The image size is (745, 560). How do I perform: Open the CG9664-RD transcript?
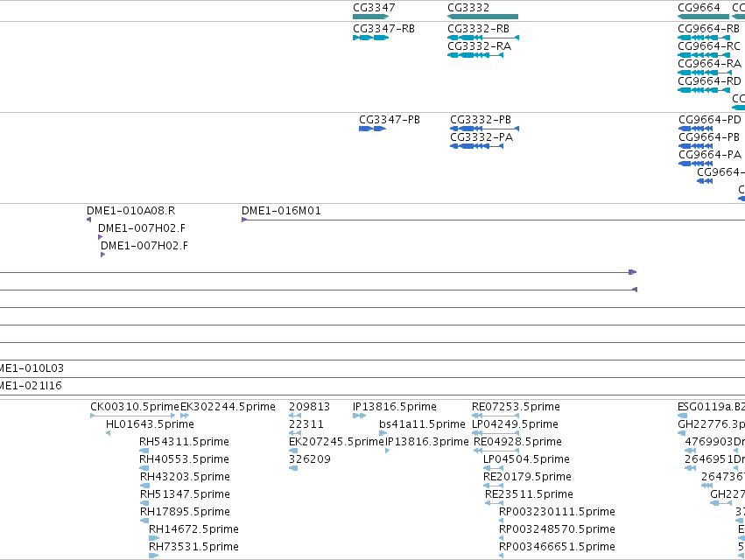(x=704, y=90)
